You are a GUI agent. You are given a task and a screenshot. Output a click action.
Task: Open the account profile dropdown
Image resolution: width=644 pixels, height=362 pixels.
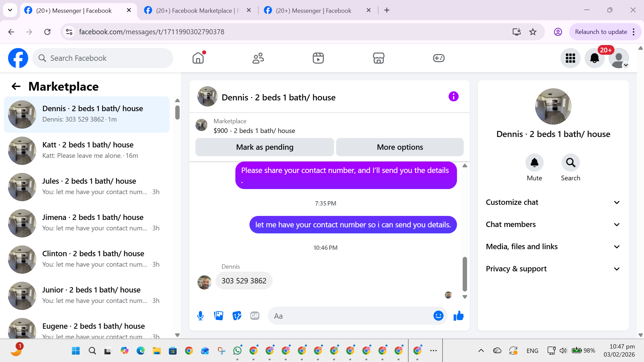coord(618,58)
